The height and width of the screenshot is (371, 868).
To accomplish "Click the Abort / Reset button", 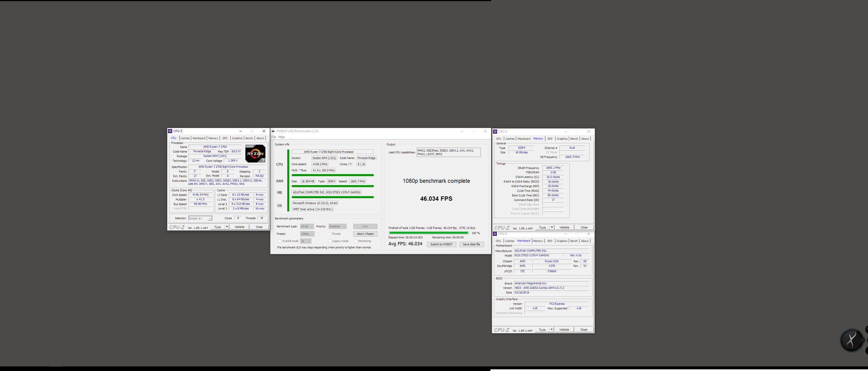I will 365,234.
